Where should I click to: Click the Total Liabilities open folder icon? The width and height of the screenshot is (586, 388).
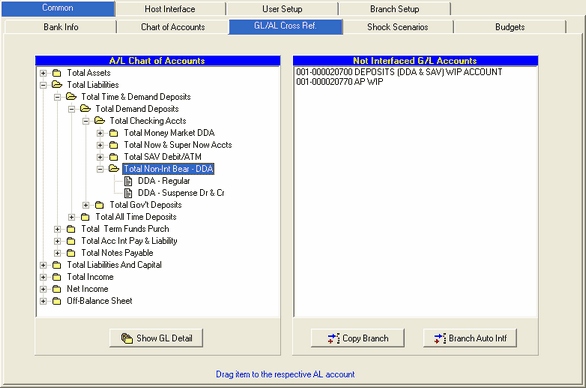tap(57, 84)
